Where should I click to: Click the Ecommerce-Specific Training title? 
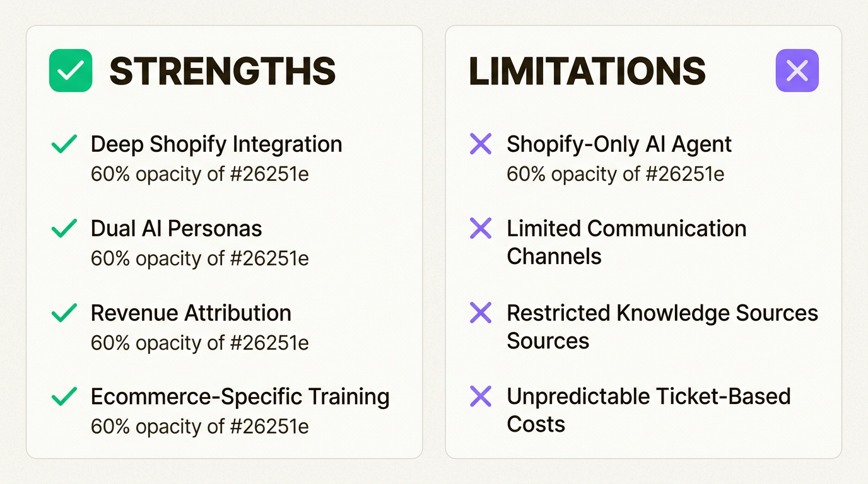coord(240,396)
